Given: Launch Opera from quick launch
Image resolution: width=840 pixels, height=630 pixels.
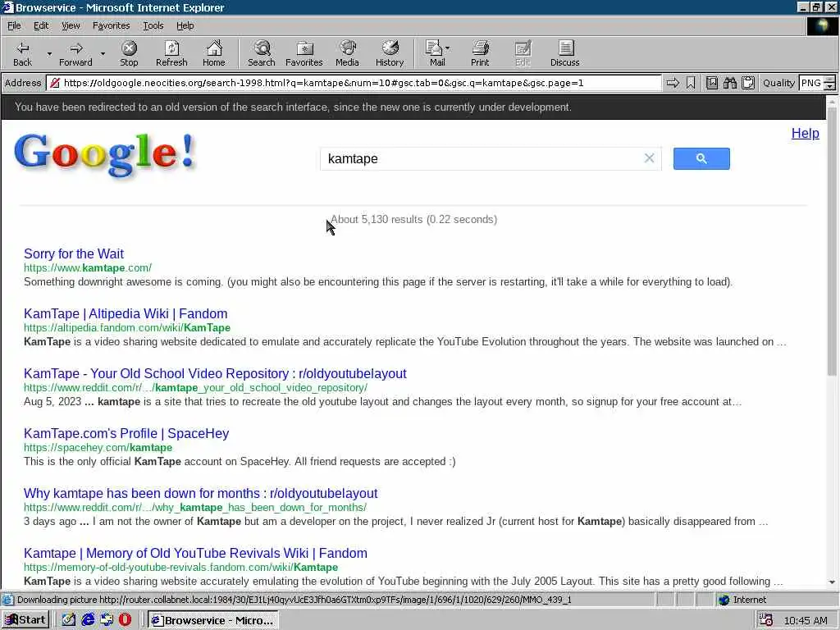Looking at the screenshot, I should click(126, 620).
